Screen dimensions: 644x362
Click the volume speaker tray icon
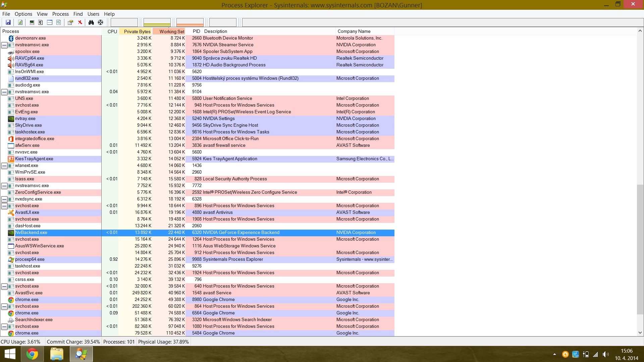click(606, 354)
